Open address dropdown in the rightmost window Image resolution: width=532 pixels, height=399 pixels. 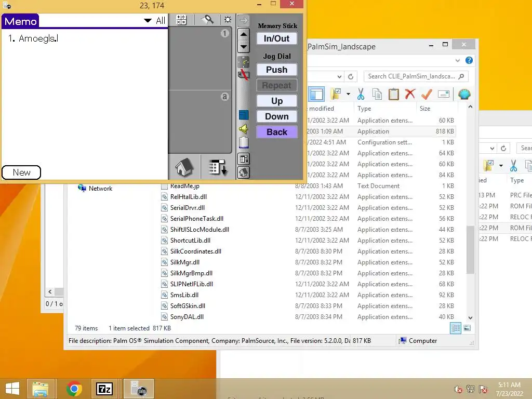point(492,148)
